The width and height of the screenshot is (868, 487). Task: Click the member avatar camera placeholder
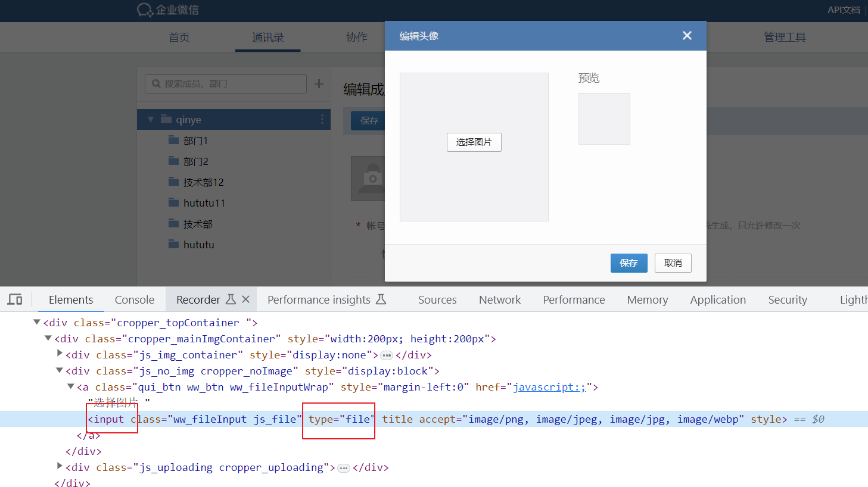(x=368, y=178)
